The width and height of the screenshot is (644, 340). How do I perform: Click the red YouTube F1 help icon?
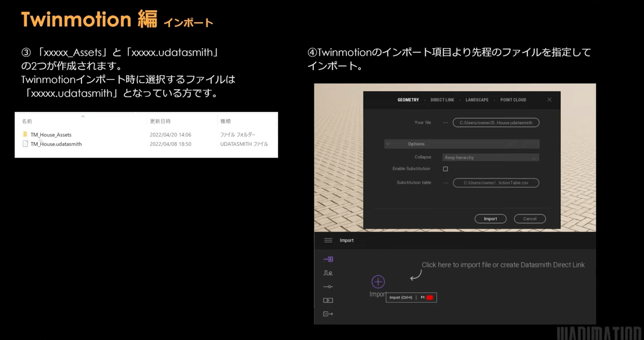430,297
